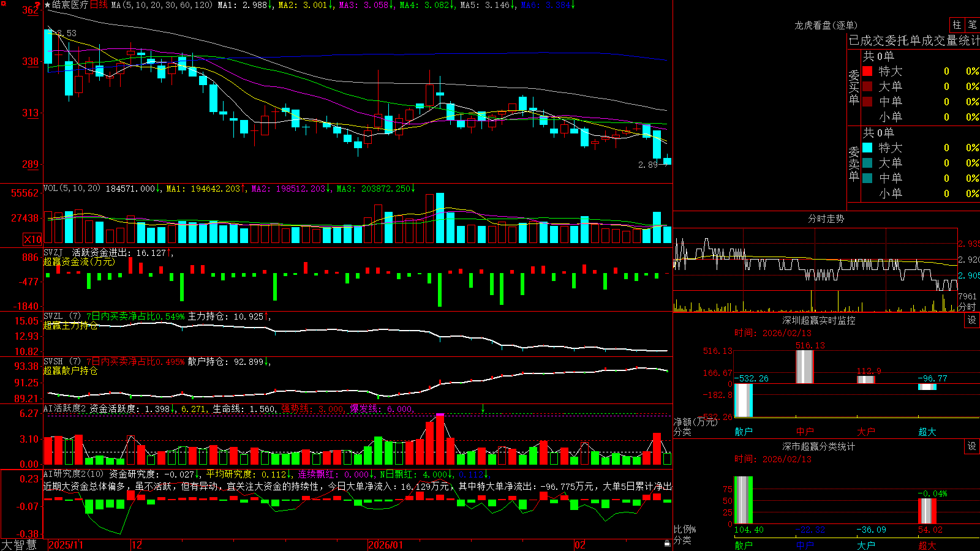
Task: Click the MA5: 3.146 moving average value
Action: [487, 5]
